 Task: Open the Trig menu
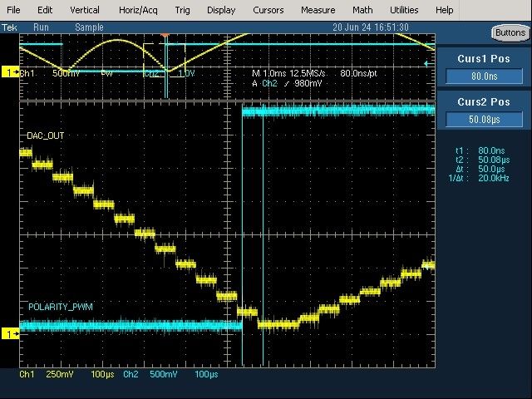tap(182, 10)
